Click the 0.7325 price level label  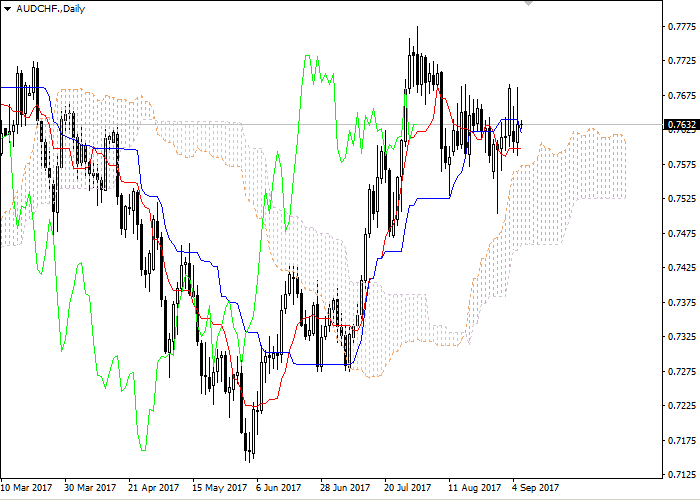click(682, 337)
